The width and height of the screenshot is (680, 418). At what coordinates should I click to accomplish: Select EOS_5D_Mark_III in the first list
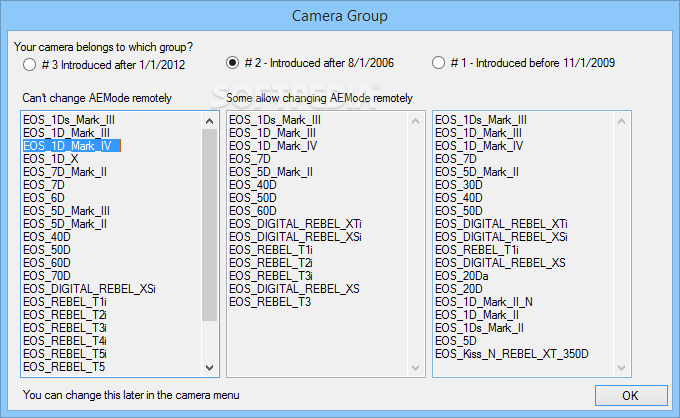[66, 211]
